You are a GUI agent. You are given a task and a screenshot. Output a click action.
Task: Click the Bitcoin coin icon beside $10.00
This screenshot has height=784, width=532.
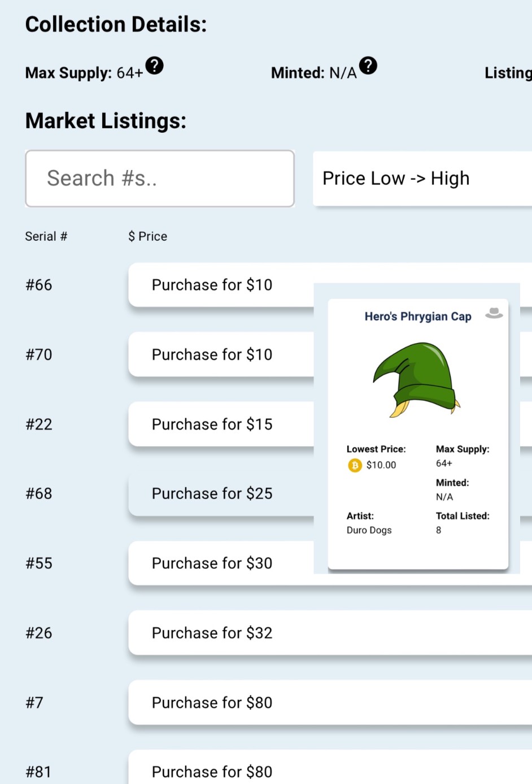[355, 465]
